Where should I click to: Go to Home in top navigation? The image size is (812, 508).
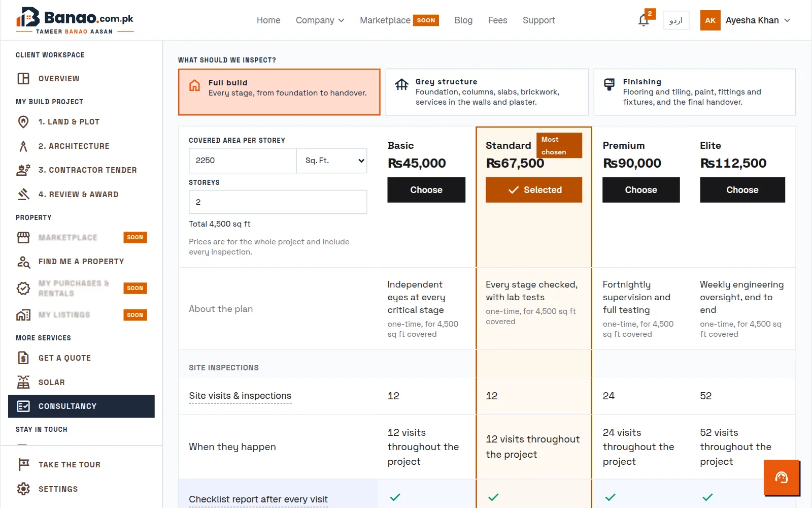point(268,20)
